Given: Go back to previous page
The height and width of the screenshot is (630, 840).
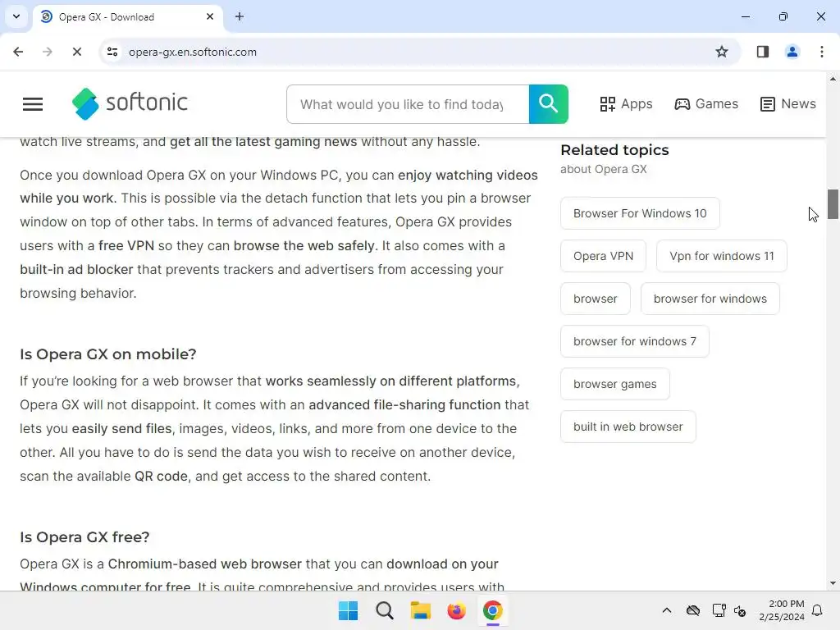Looking at the screenshot, I should click(18, 52).
